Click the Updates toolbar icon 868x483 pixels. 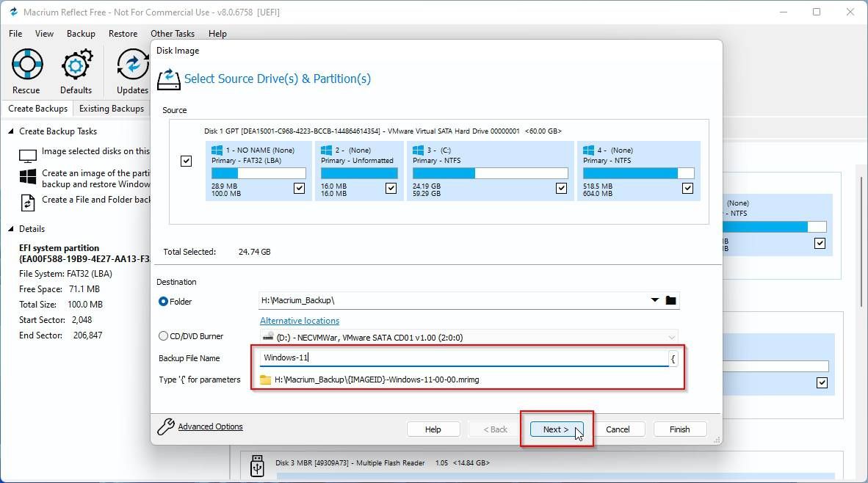click(133, 64)
